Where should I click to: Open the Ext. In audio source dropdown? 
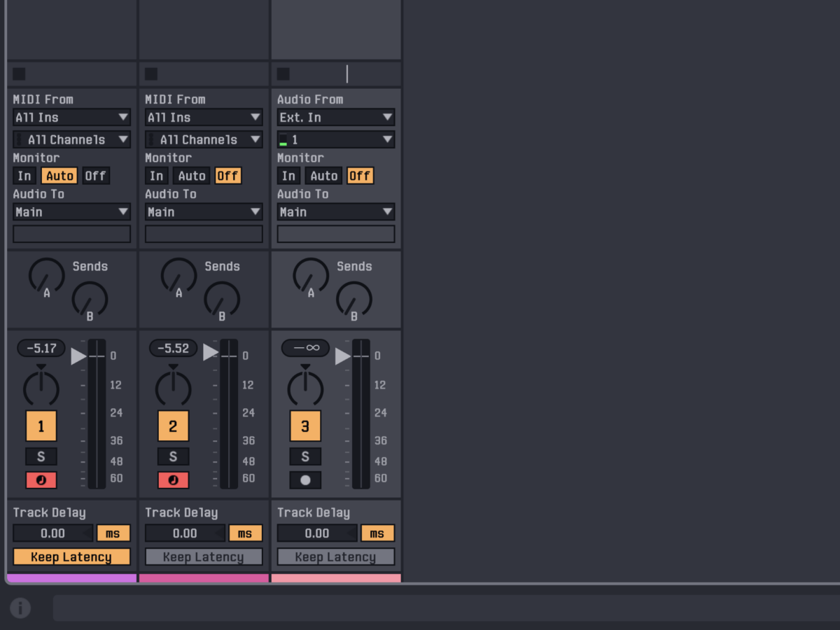pyautogui.click(x=335, y=118)
